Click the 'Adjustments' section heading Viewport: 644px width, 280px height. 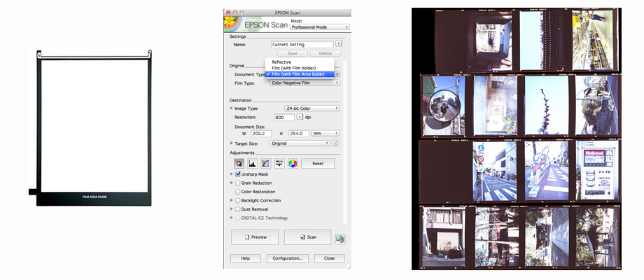(x=242, y=153)
